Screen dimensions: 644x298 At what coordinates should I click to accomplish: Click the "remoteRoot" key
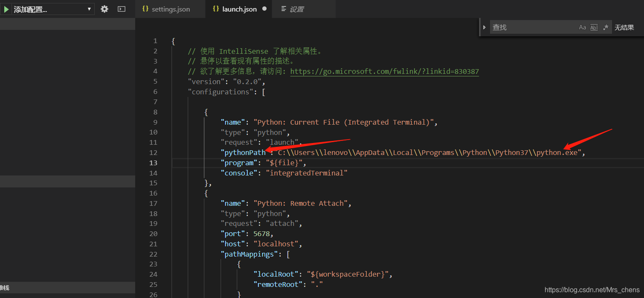tap(278, 284)
